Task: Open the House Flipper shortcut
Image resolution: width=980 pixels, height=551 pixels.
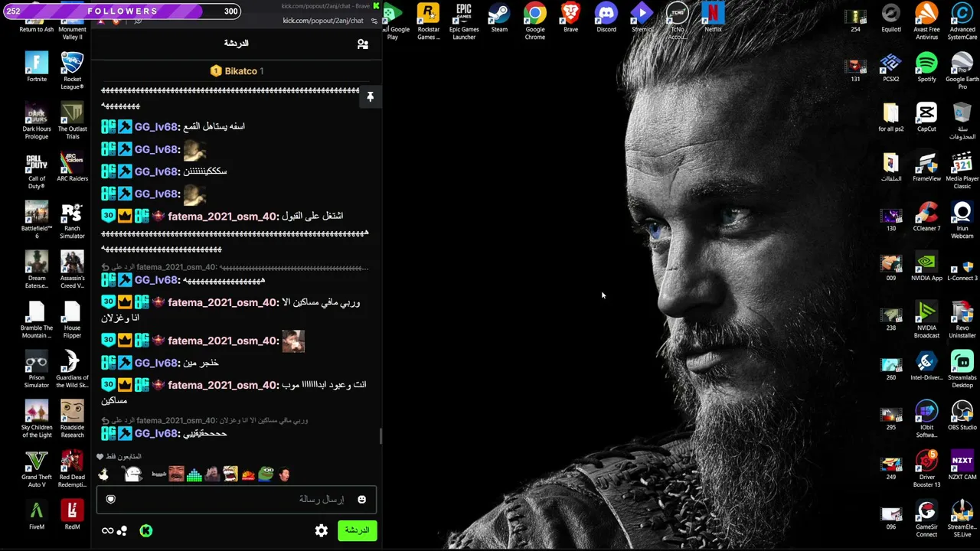Action: coord(72,319)
